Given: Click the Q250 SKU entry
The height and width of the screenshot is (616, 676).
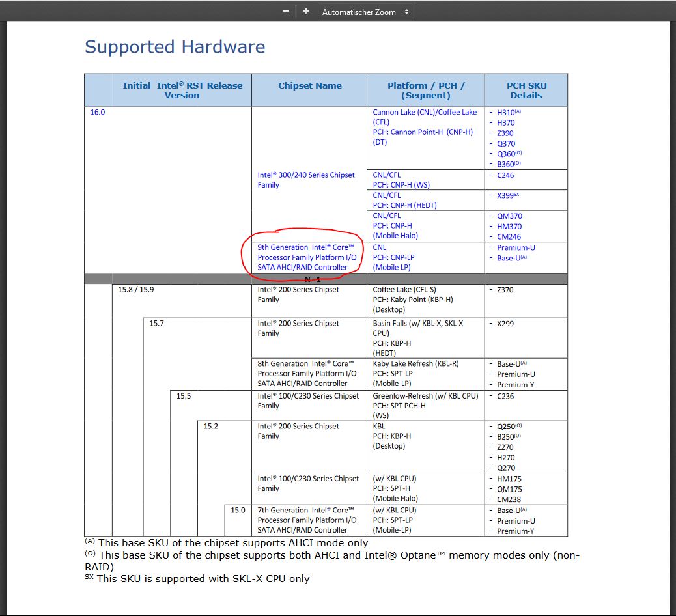Looking at the screenshot, I should coord(509,427).
